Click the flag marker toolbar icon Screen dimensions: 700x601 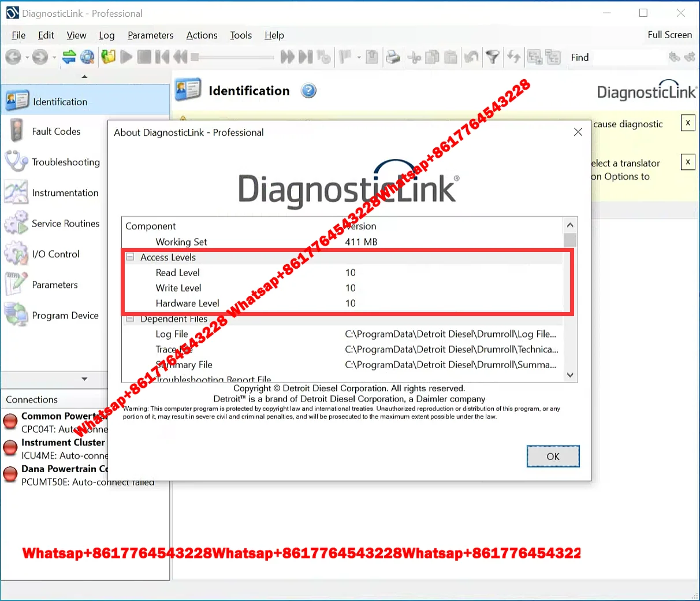pos(345,57)
